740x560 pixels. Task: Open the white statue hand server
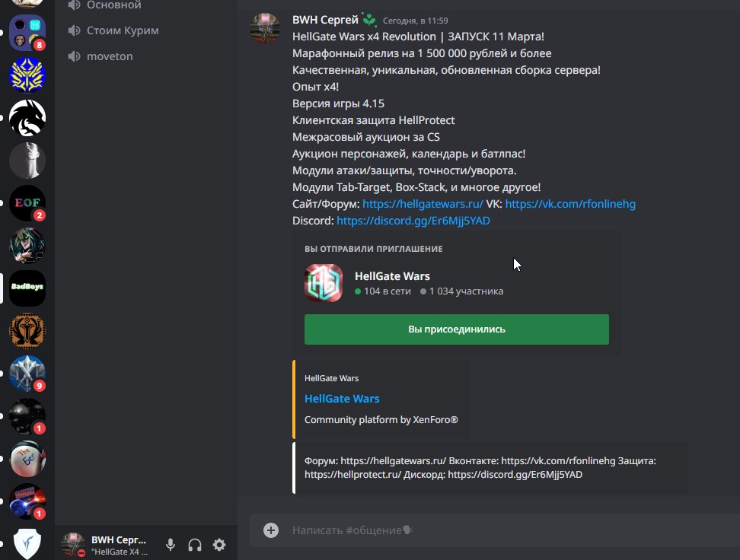click(27, 161)
